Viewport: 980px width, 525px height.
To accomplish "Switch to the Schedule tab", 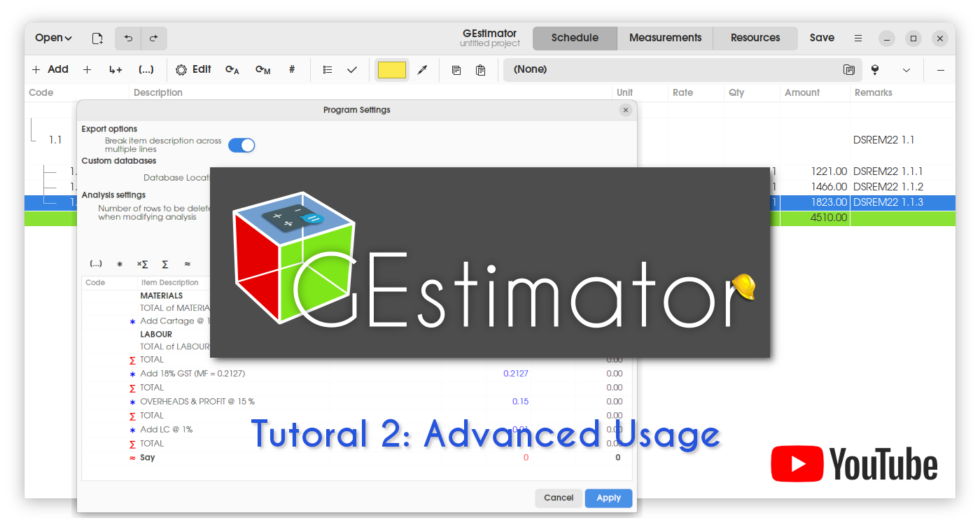I will click(575, 38).
